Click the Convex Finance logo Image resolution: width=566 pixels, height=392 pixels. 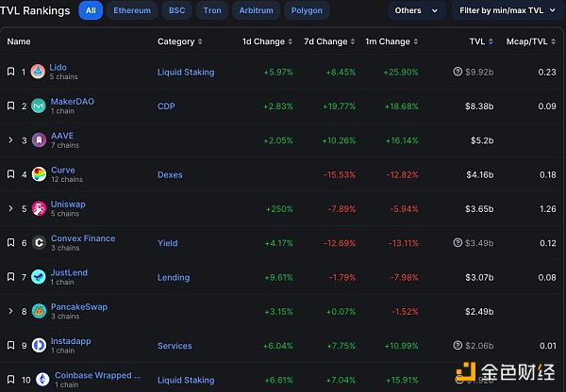(38, 243)
